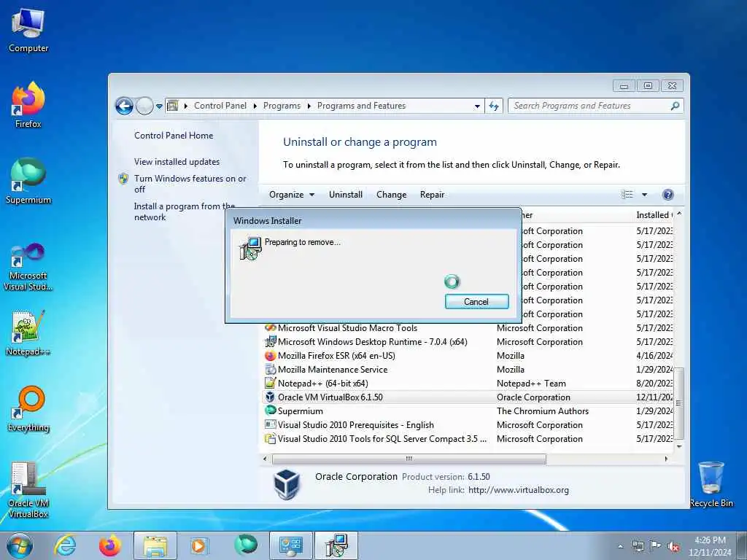Click the Oracle VM VirtualBox row icon

pyautogui.click(x=270, y=397)
